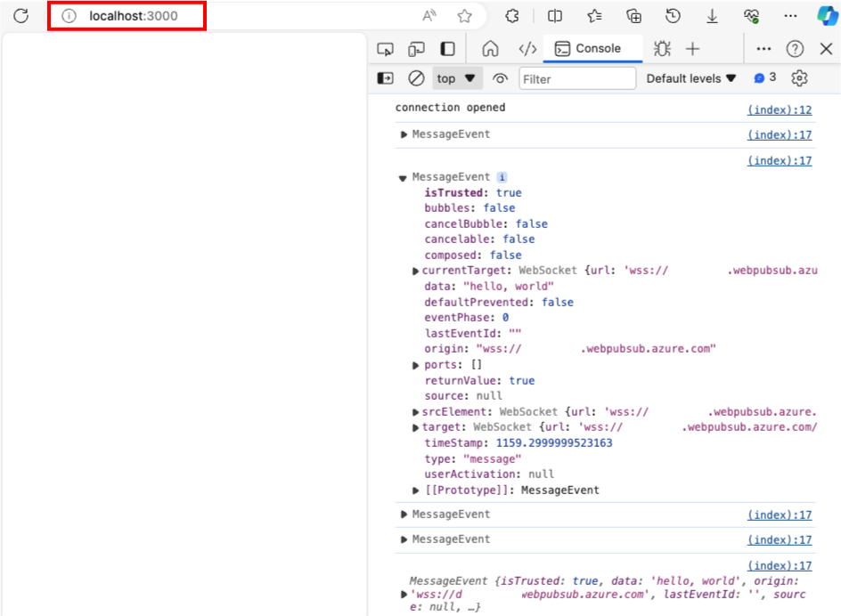Open the Customize DevTools menu

(x=764, y=49)
